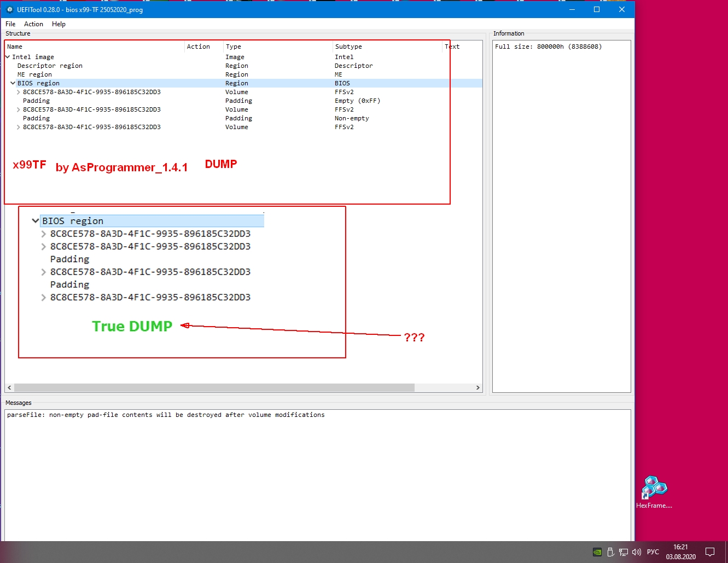The width and height of the screenshot is (728, 563).
Task: Open the Action menu
Action: pos(33,24)
